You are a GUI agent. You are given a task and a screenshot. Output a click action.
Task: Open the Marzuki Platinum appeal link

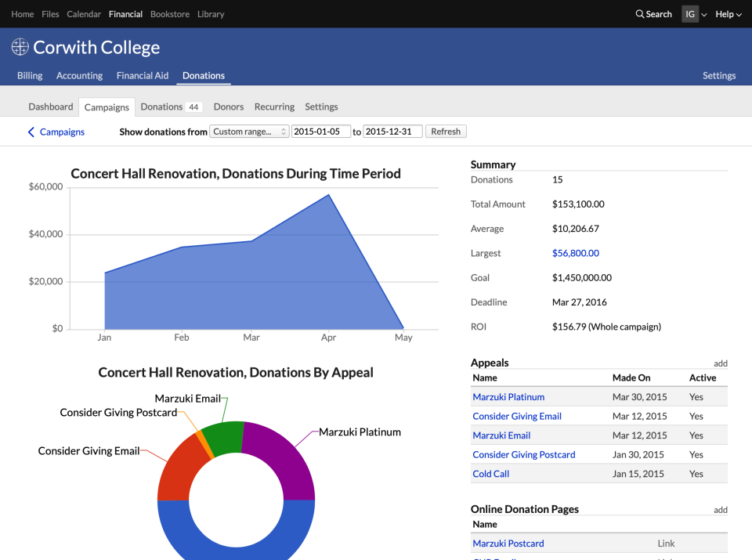coord(508,397)
